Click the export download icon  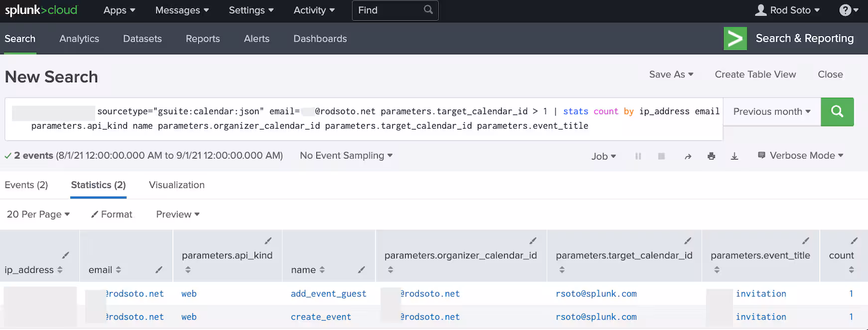[734, 156]
